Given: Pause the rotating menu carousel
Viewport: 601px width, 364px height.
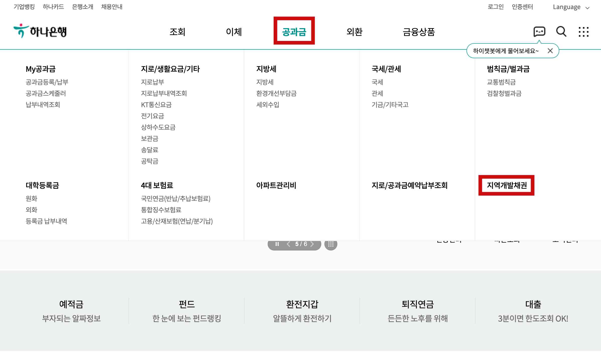Looking at the screenshot, I should click(x=277, y=244).
